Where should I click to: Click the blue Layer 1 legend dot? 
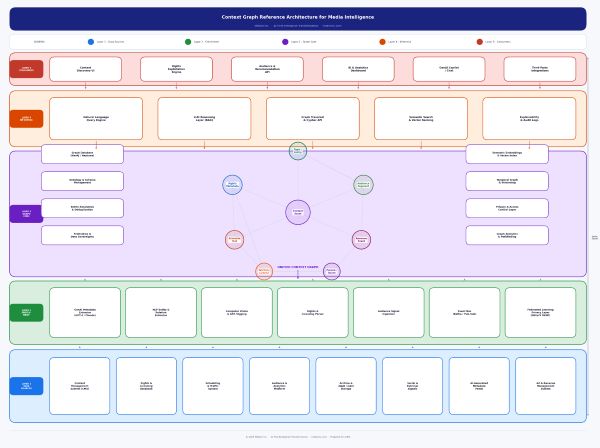[91, 42]
